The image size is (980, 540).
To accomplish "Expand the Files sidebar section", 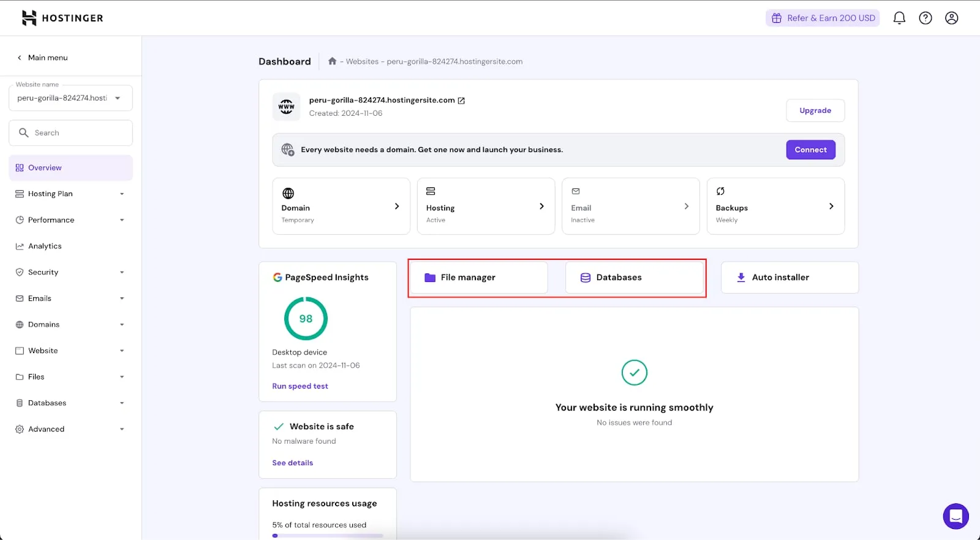I will 122,377.
